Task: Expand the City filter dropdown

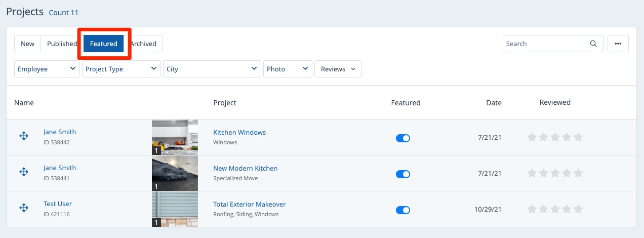Action: pos(212,69)
